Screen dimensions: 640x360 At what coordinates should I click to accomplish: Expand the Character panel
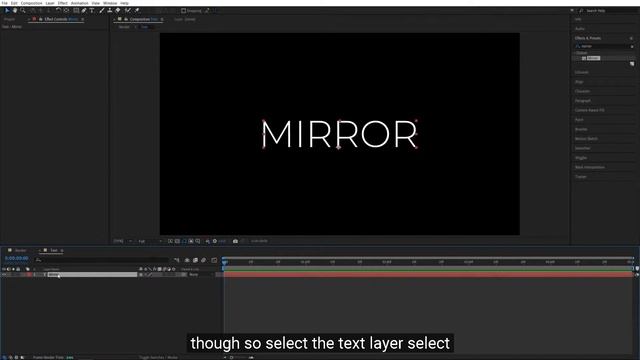pos(582,91)
